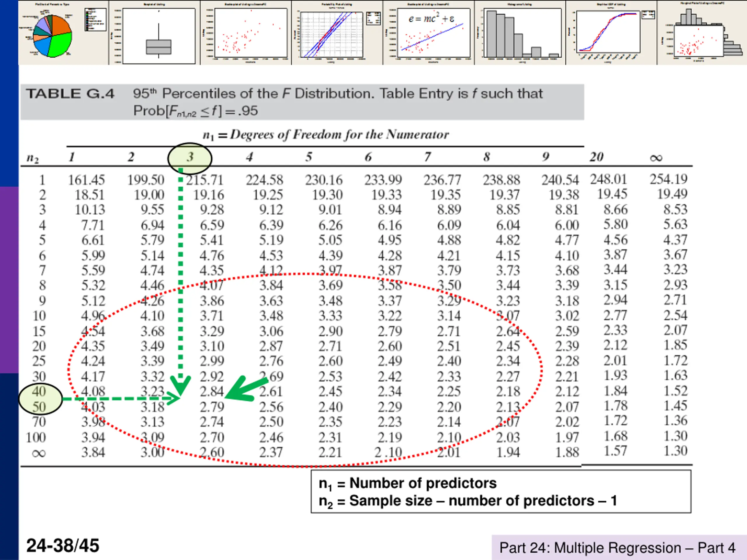Click the infinity column header
This screenshot has width=747, height=560.
pos(656,158)
